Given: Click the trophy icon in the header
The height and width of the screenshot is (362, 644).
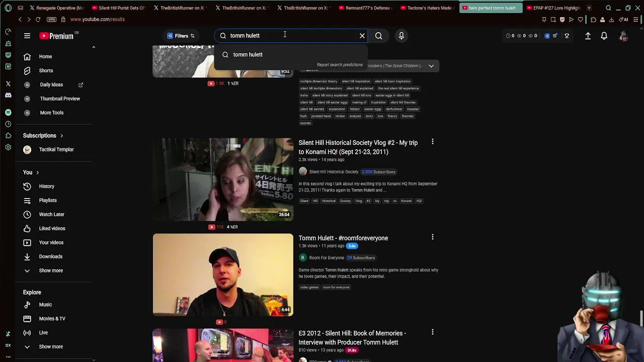Looking at the screenshot, I should coord(567,36).
